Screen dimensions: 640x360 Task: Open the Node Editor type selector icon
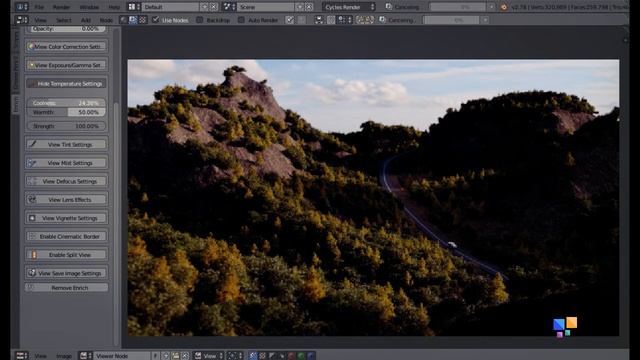(x=22, y=20)
